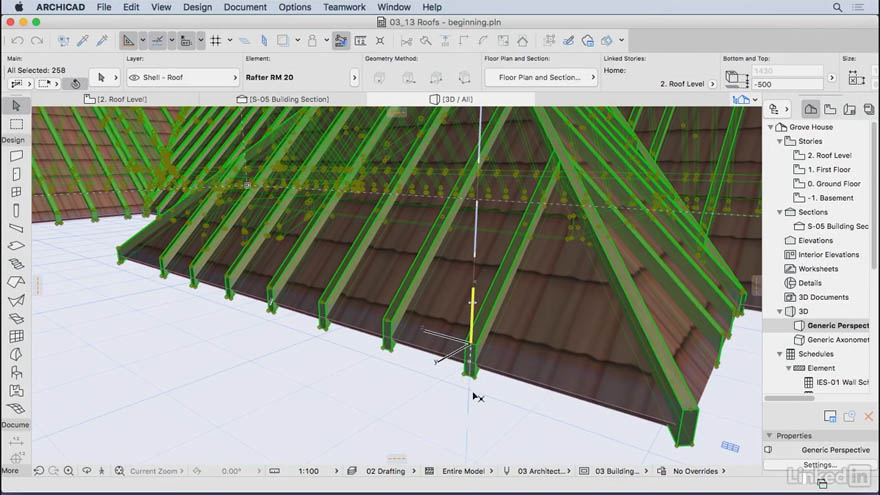Toggle Guide Lines in the toolbar

click(x=128, y=40)
